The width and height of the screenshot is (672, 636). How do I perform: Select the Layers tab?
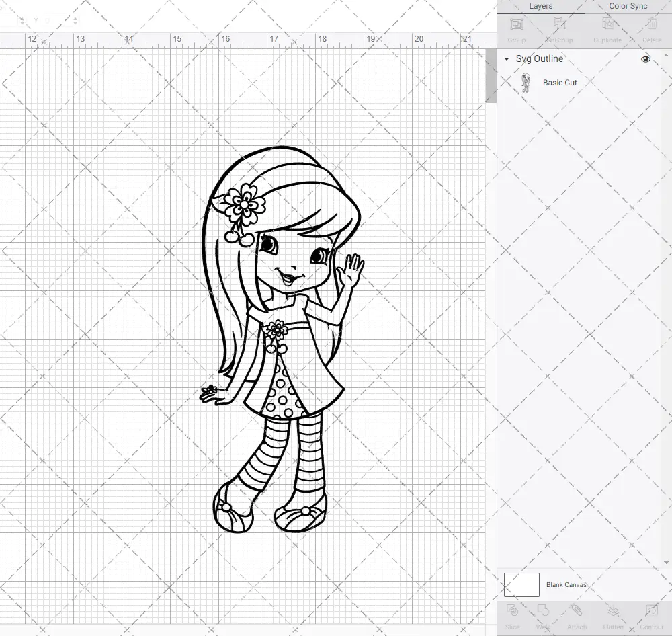point(540,6)
